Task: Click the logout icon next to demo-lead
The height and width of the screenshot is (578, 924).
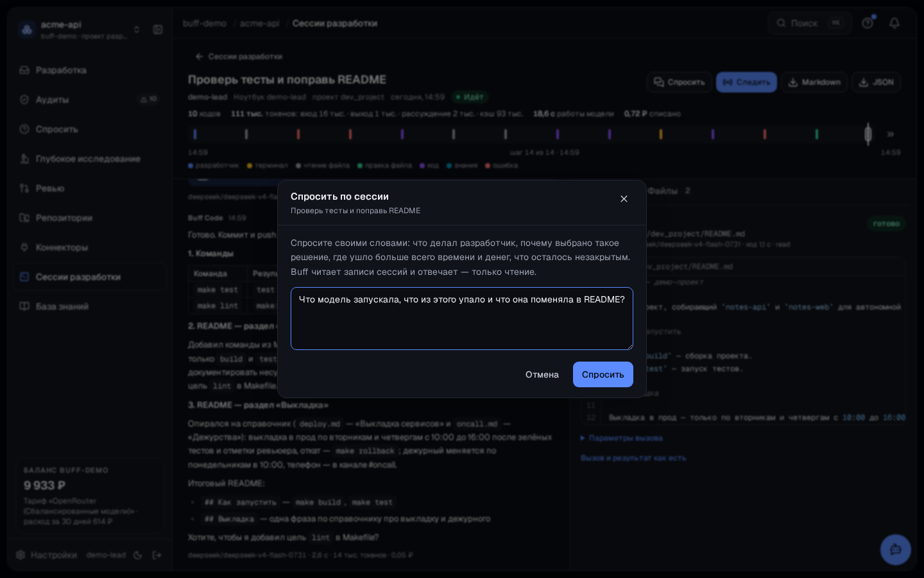Action: point(157,555)
